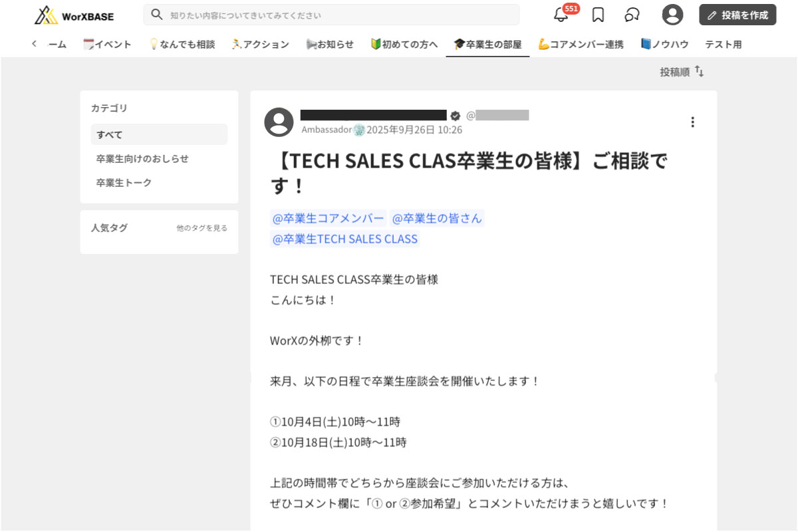Select the 卒業生トーク category
Viewport: 798px width, 532px height.
click(124, 183)
